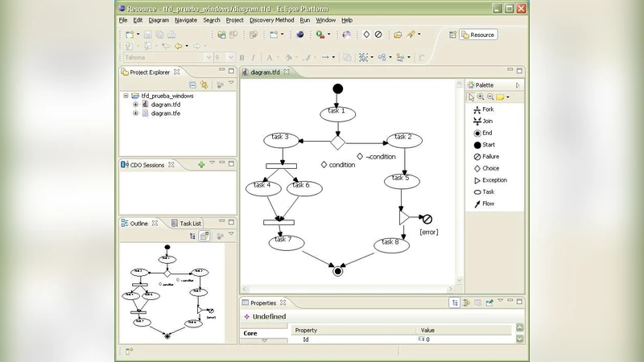
Task: Add a new CDO session with plus icon
Action: click(201, 165)
